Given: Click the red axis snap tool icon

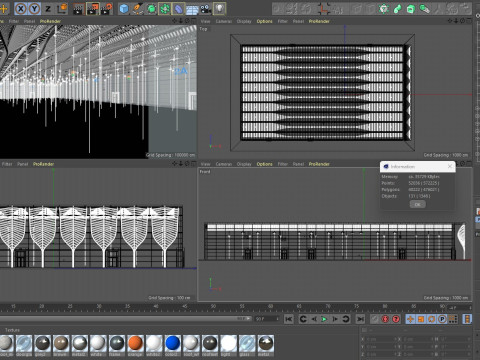Looking at the screenshot, I should 323,9.
